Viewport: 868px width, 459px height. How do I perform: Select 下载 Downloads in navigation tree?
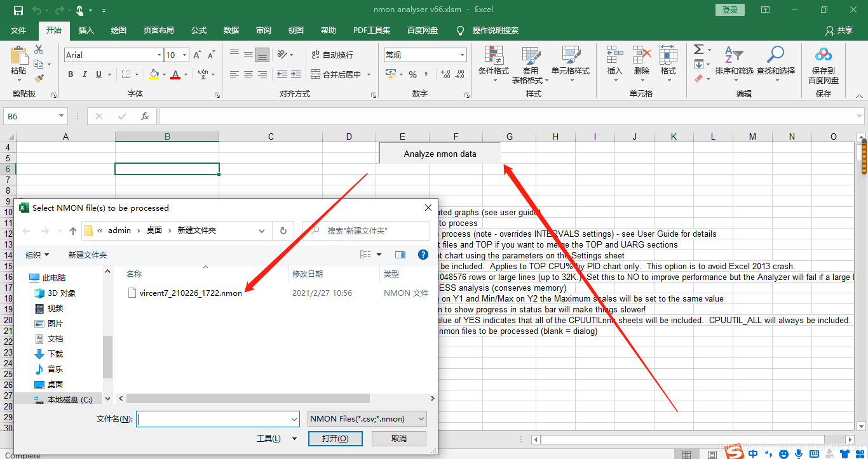(49, 354)
